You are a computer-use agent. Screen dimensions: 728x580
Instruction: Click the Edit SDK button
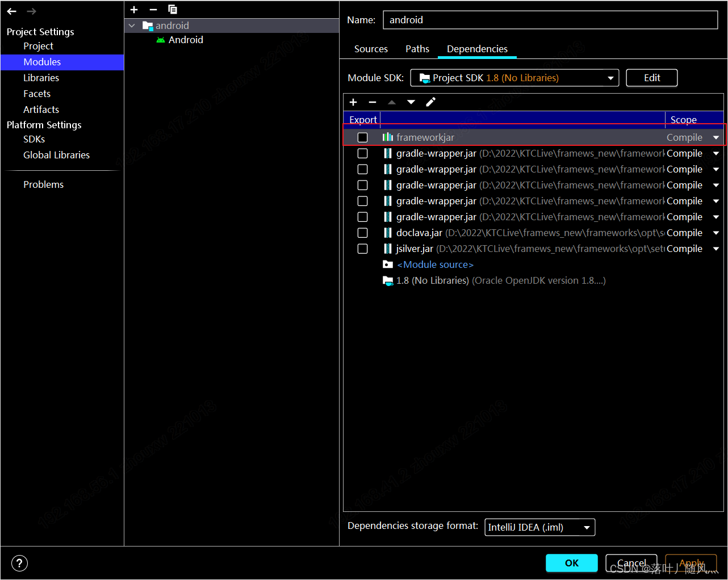tap(652, 78)
